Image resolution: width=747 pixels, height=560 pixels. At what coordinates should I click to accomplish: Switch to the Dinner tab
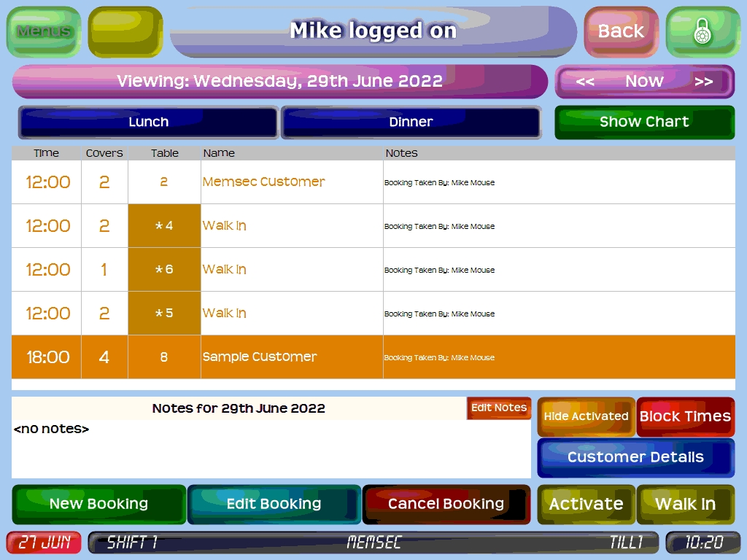(411, 122)
